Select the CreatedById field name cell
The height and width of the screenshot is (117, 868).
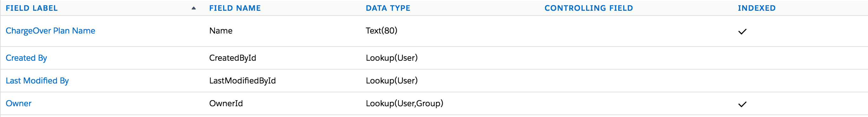point(232,58)
